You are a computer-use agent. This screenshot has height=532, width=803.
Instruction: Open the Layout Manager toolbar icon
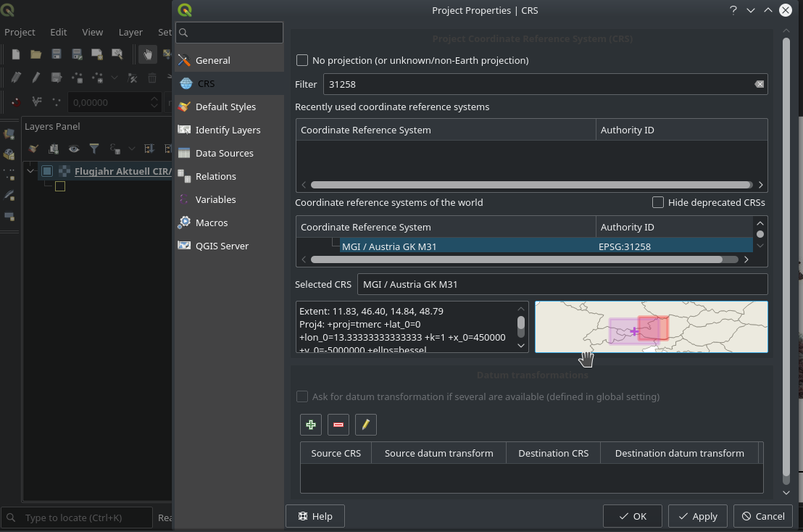117,54
